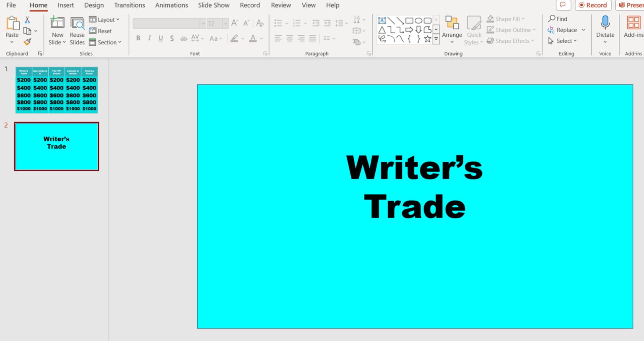This screenshot has width=644, height=341.
Task: Switch to the Design tab
Action: click(x=93, y=5)
